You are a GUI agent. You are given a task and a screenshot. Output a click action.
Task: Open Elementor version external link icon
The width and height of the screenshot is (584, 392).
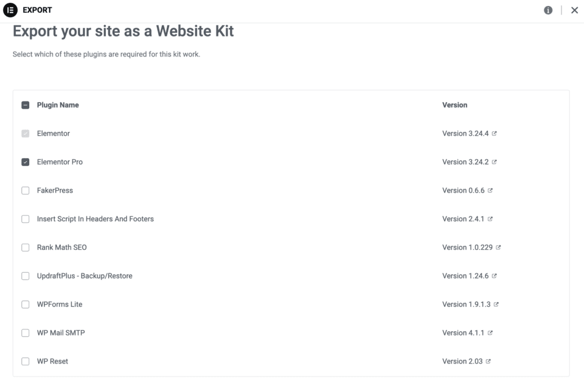(495, 134)
